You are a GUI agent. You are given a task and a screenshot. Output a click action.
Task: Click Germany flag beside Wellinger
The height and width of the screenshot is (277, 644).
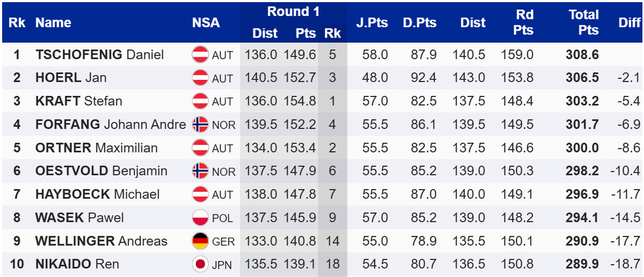(x=200, y=241)
